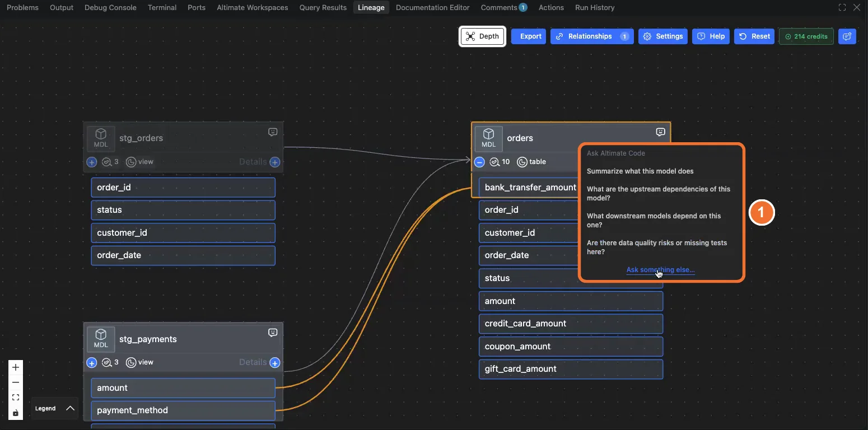868x430 pixels.
Task: Open Details on stg_orders node
Action: point(253,162)
